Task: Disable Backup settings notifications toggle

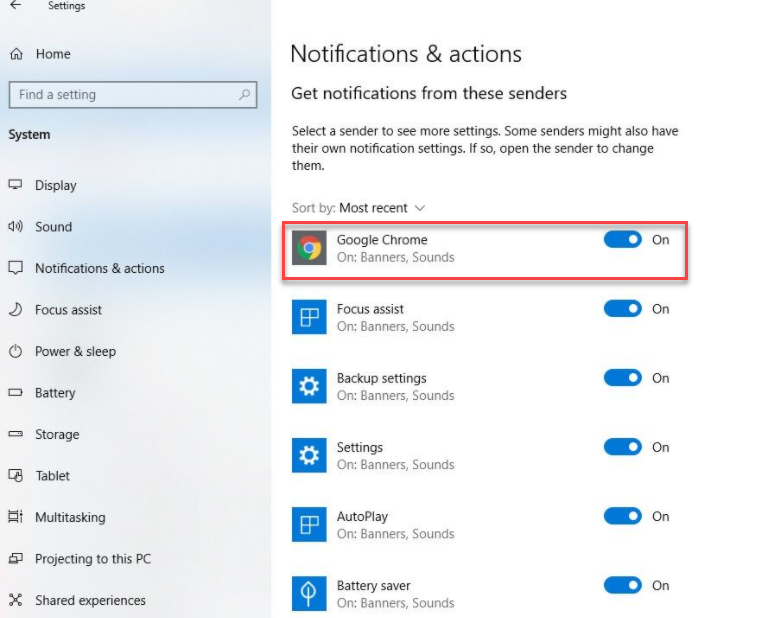Action: tap(623, 378)
